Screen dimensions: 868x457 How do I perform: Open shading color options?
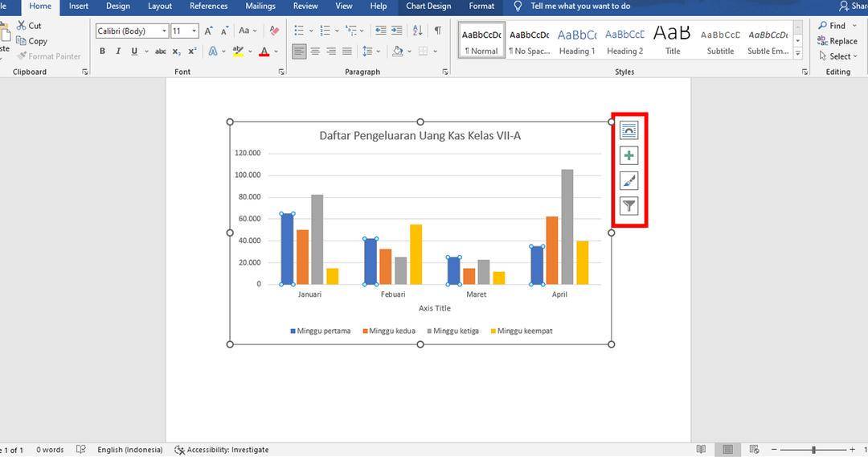409,51
